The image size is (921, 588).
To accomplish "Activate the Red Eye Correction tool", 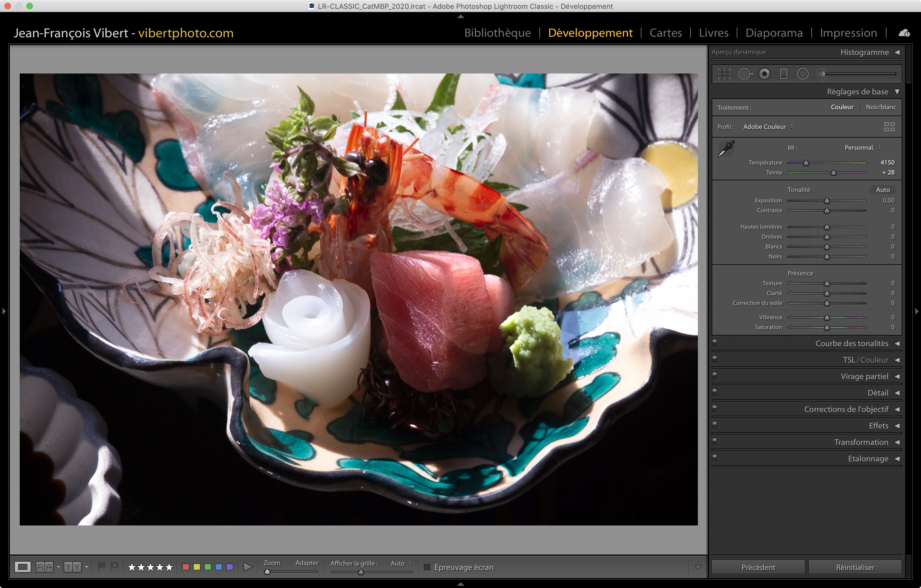I will 764,74.
